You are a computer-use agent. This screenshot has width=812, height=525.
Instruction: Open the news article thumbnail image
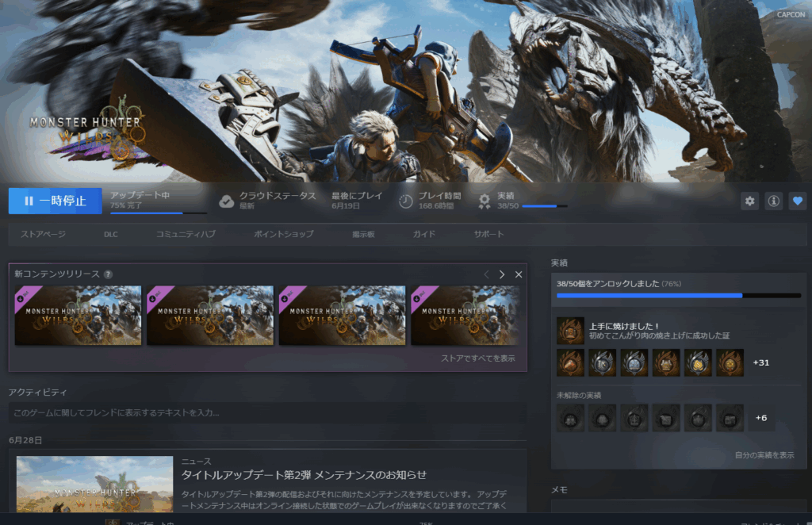95,484
